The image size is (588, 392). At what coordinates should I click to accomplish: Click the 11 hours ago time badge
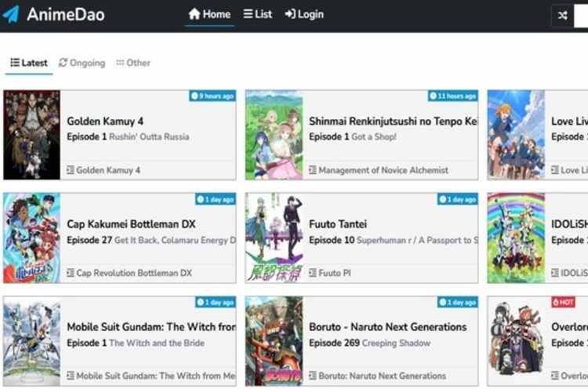point(452,96)
